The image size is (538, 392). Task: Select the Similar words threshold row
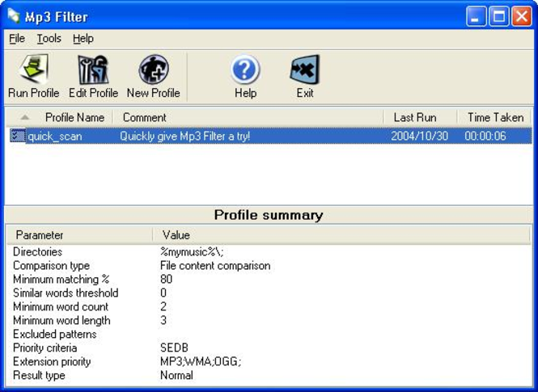coord(66,293)
